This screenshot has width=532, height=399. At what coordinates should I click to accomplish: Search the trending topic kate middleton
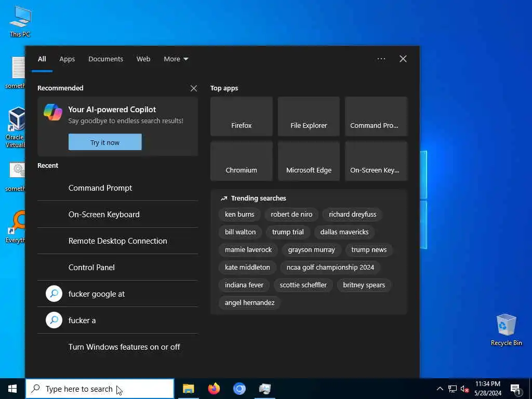tap(247, 268)
